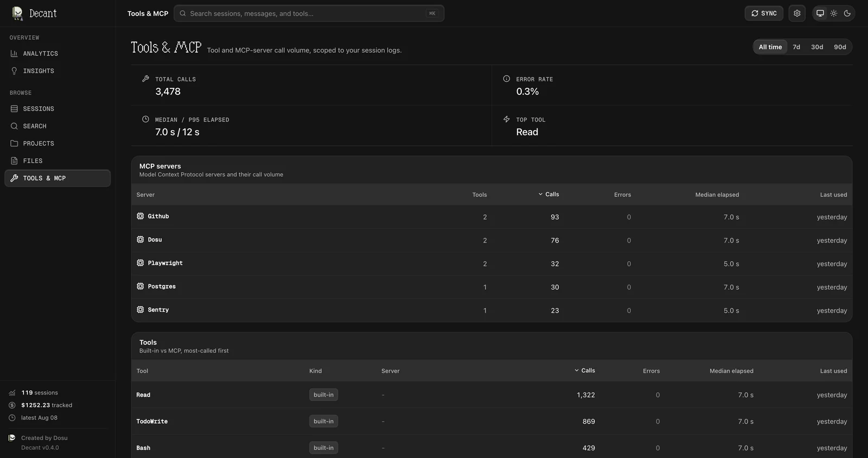Switch to system theme monitor icon
The width and height of the screenshot is (868, 458).
pyautogui.click(x=820, y=14)
